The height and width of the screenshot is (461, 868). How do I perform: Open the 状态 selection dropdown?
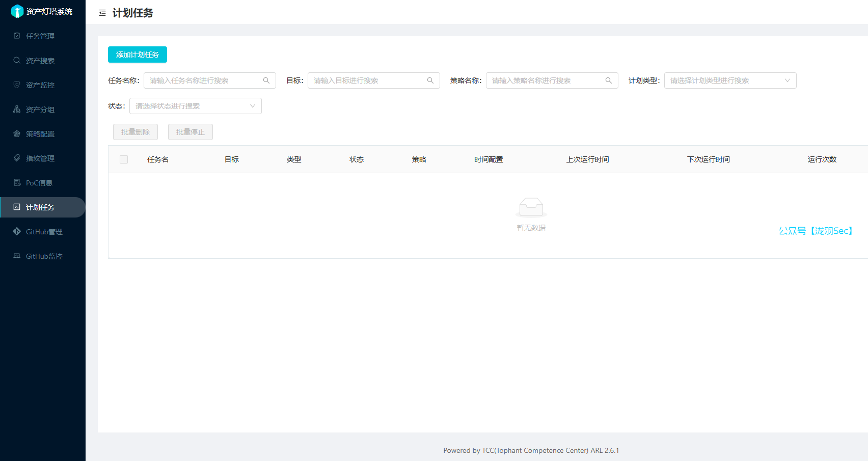pyautogui.click(x=195, y=106)
